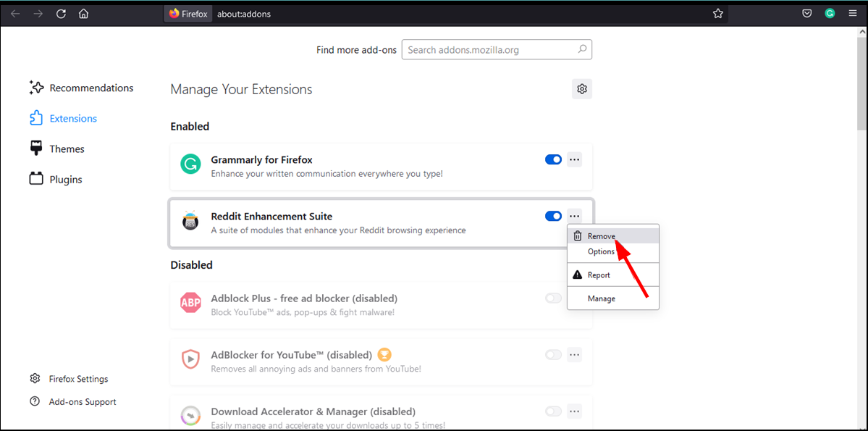Open Firefox Settings from the sidebar

pyautogui.click(x=69, y=379)
